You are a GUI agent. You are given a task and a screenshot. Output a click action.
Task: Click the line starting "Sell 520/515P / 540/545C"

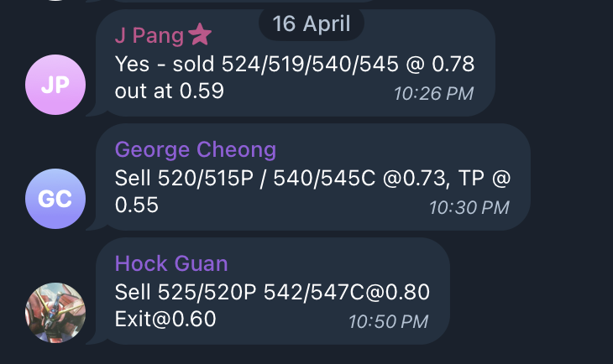312,178
